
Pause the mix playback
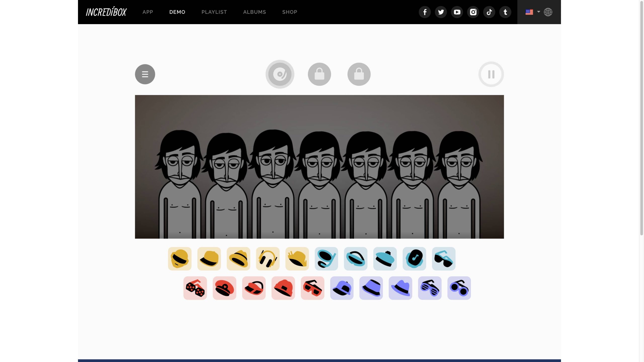tap(491, 74)
